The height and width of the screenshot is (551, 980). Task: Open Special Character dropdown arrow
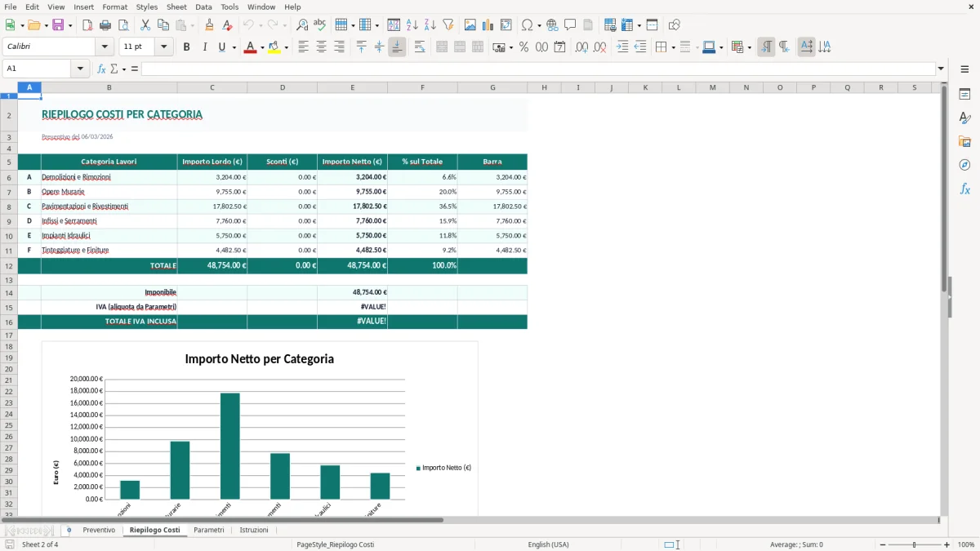point(540,25)
